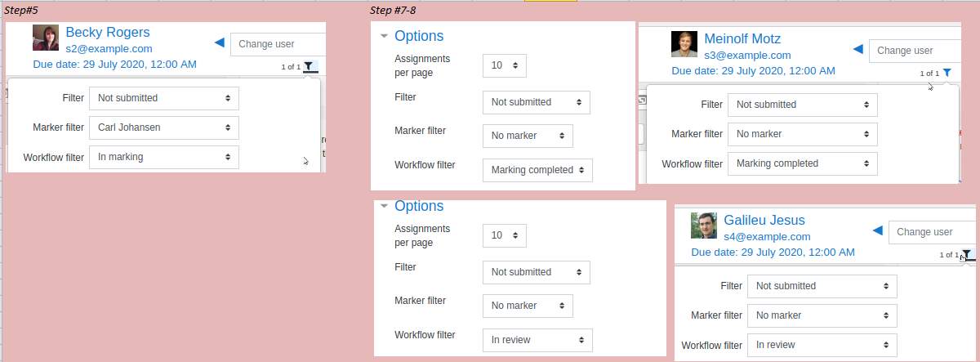Open Filter dropdown in Meinolf Motz panel
The image size is (980, 362).
pos(803,105)
